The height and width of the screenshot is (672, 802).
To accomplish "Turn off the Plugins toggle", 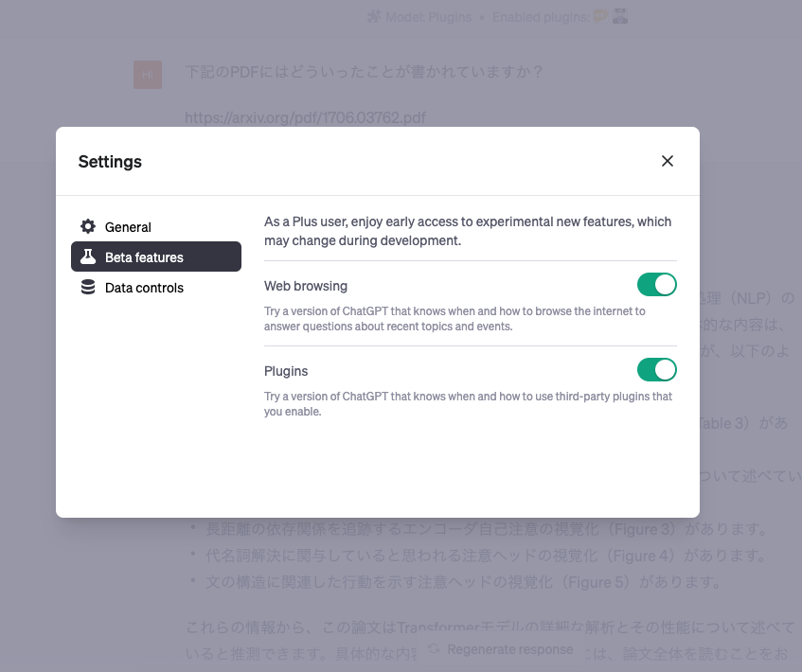I will point(657,369).
